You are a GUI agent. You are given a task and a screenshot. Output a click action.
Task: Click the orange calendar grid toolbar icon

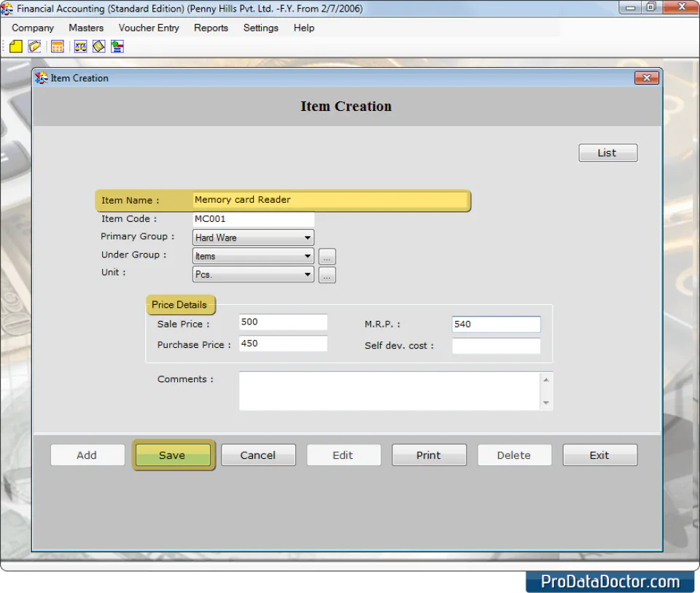(x=58, y=47)
